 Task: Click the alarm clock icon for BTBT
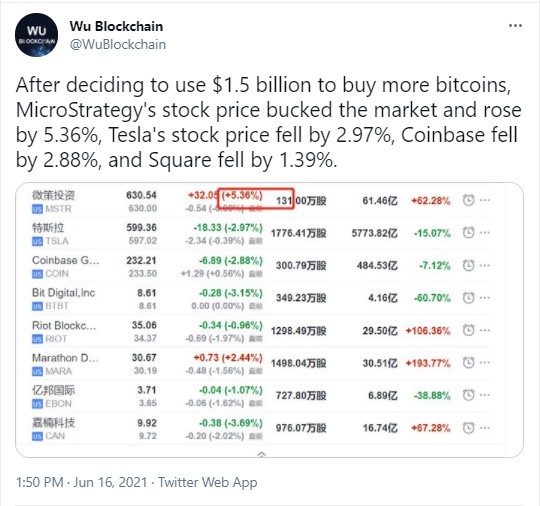coord(468,298)
